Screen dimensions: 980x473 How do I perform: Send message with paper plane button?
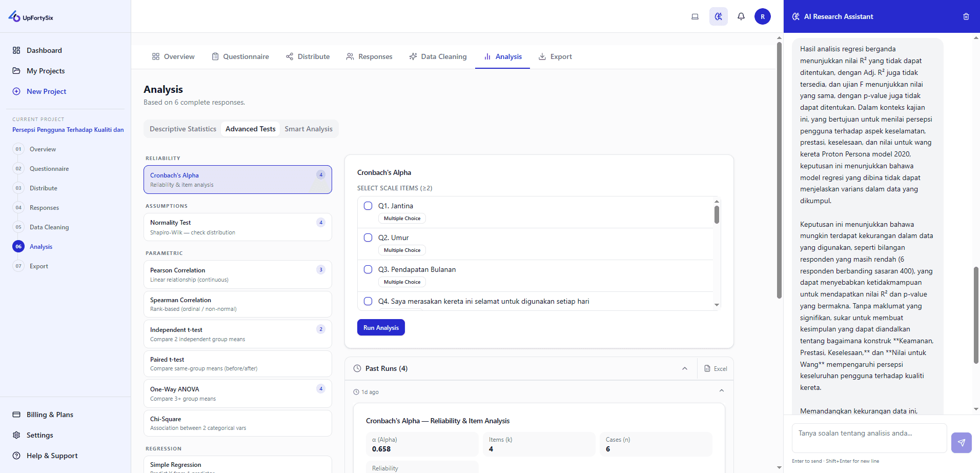pyautogui.click(x=962, y=443)
